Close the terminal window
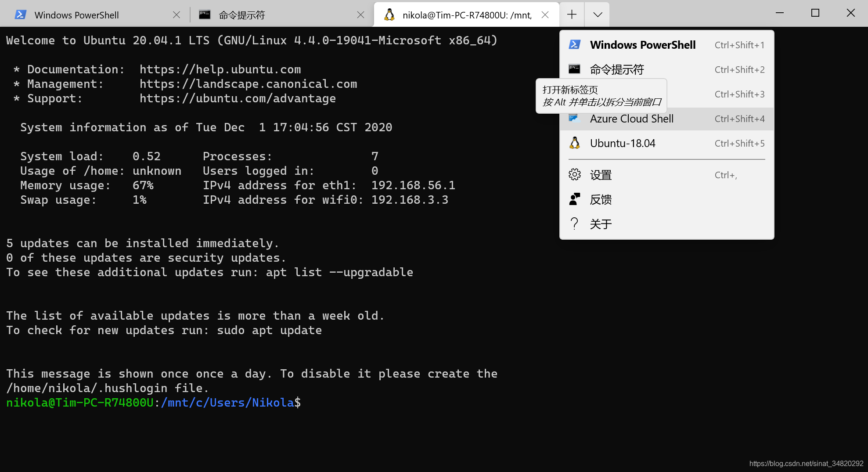The image size is (868, 472). coord(850,13)
